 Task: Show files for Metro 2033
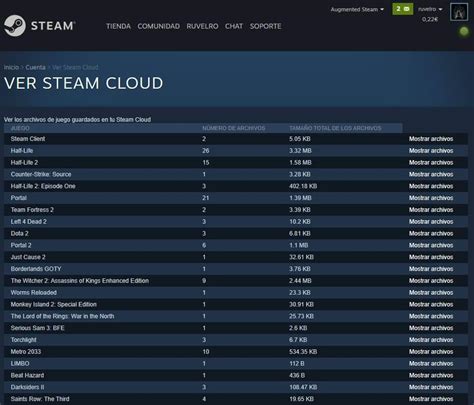pyautogui.click(x=431, y=352)
